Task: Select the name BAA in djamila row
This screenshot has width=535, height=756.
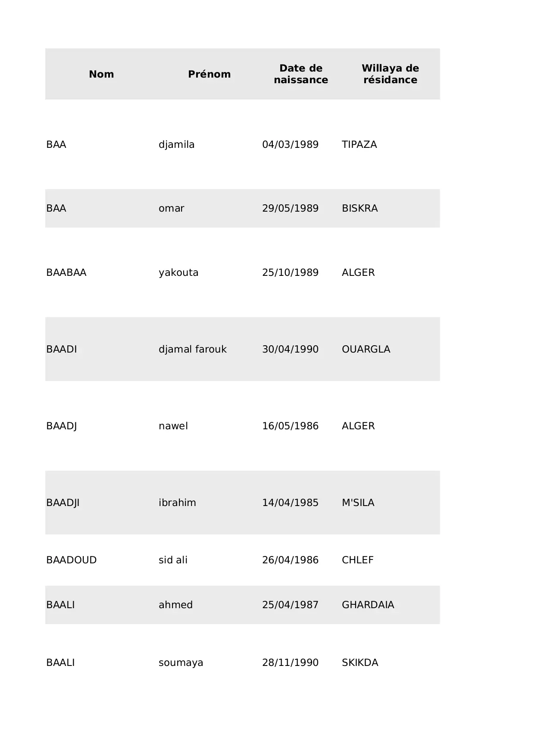Action: tap(56, 144)
